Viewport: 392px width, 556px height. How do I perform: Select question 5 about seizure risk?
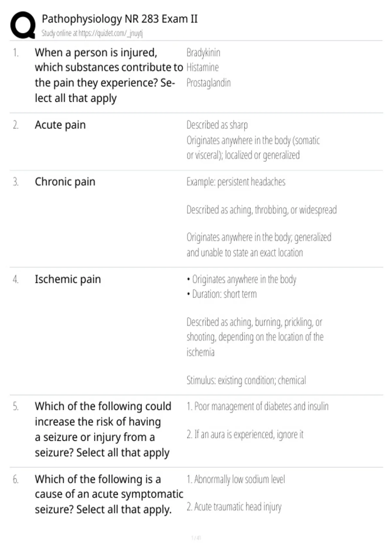(103, 429)
